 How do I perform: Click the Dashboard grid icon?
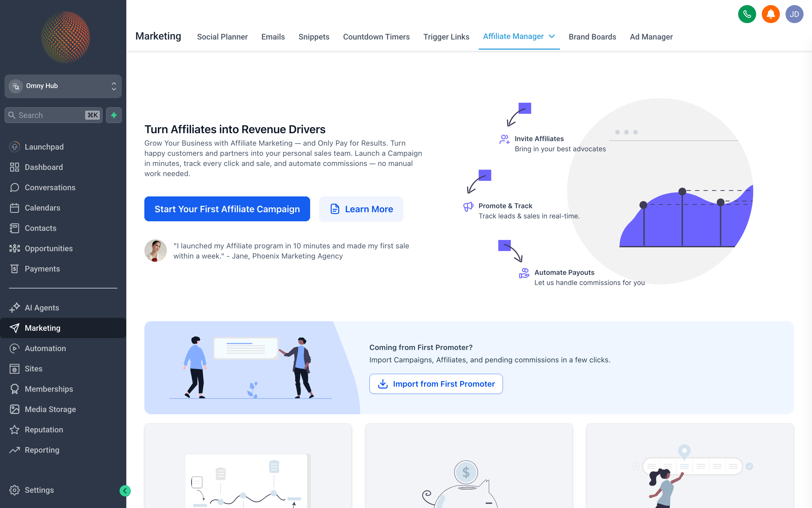click(x=14, y=167)
